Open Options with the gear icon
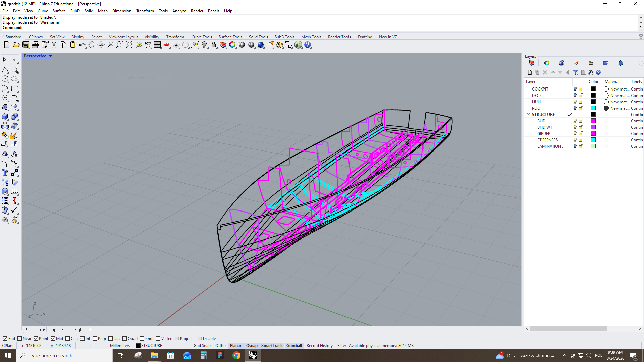This screenshot has height=362, width=644. point(279,45)
